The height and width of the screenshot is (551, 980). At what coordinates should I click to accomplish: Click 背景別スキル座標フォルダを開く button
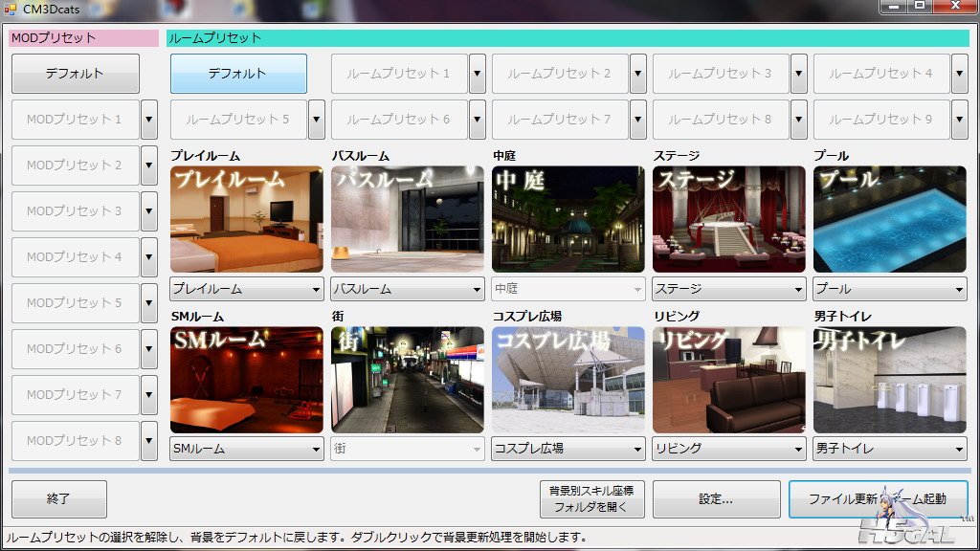pyautogui.click(x=591, y=498)
